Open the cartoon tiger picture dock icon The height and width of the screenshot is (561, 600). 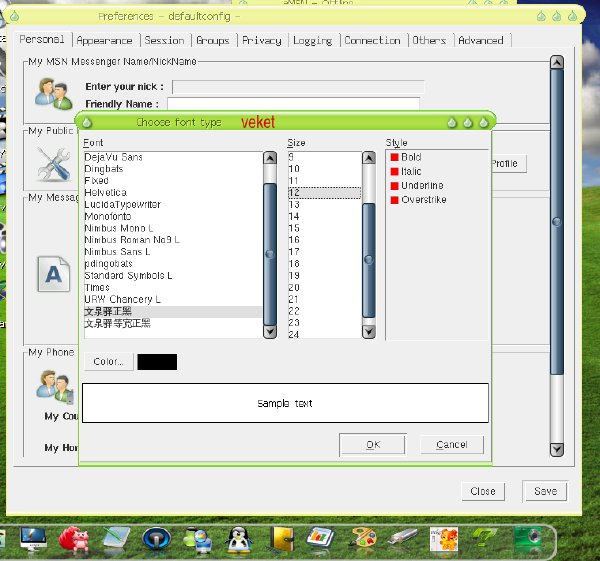click(443, 539)
